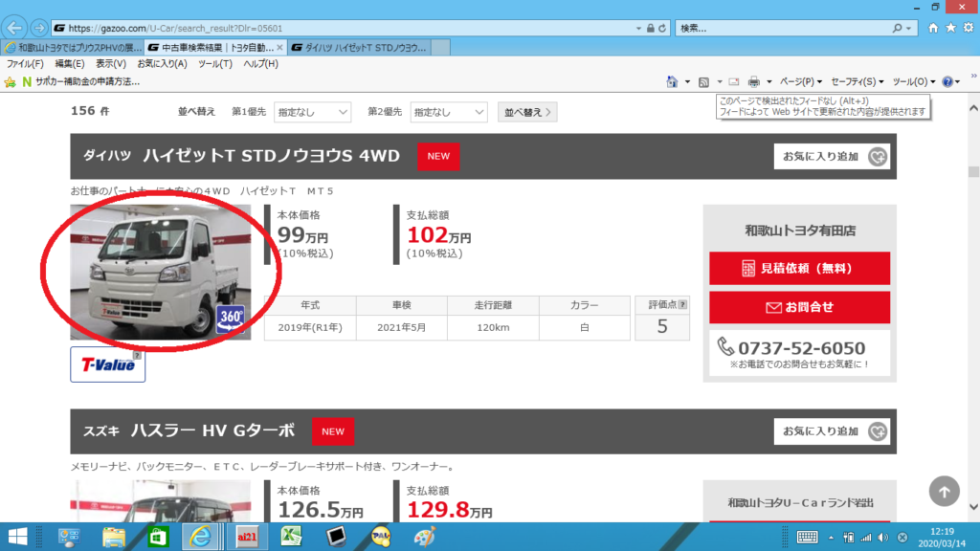The image size is (980, 551).
Task: Open the お気に入り(A) menu
Action: pos(162,64)
